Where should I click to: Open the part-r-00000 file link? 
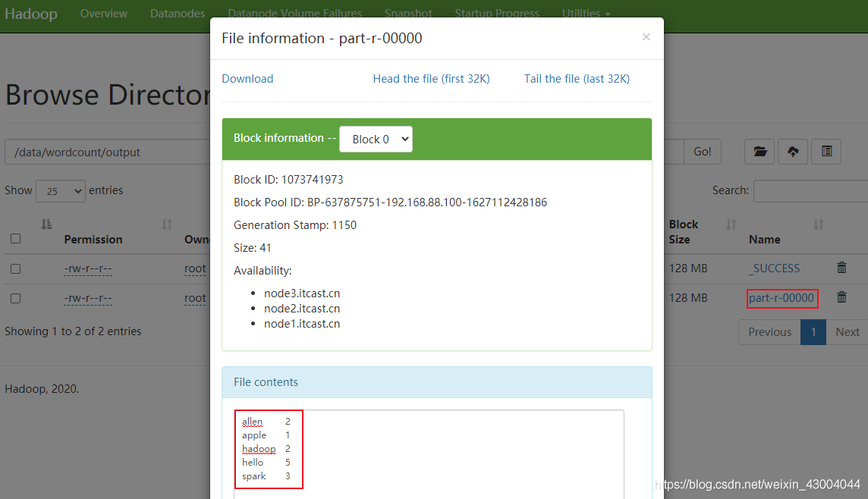click(x=781, y=297)
